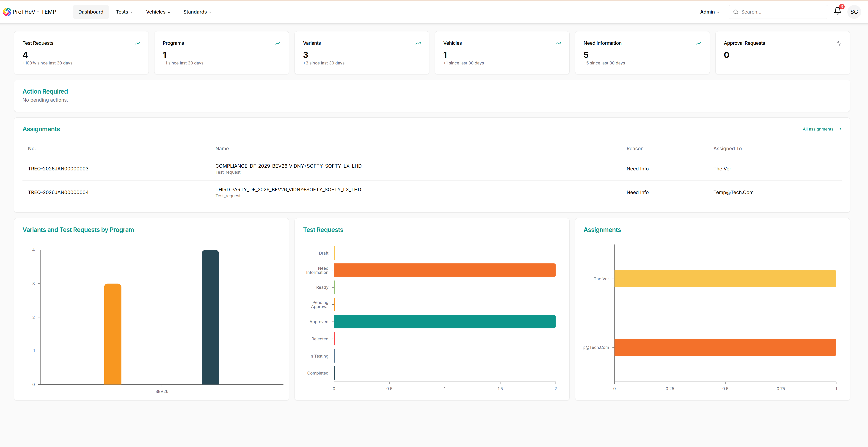Click the activity icon on Approval Requests card
The image size is (868, 447).
coord(839,43)
